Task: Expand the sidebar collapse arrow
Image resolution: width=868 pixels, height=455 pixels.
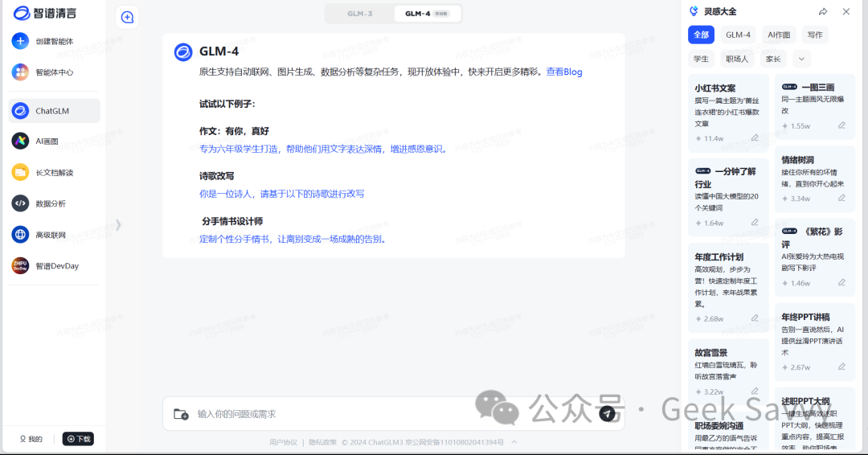Action: point(118,225)
